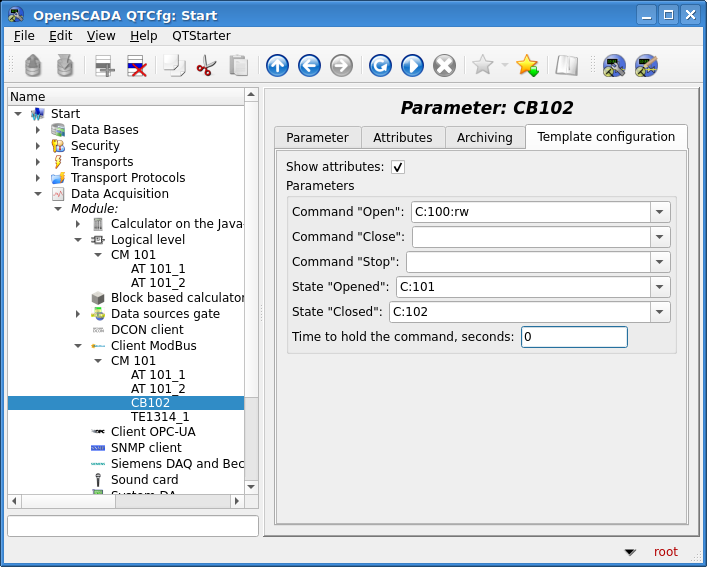The width and height of the screenshot is (707, 567).
Task: Open the Command "Open" dropdown arrow
Action: (x=660, y=212)
